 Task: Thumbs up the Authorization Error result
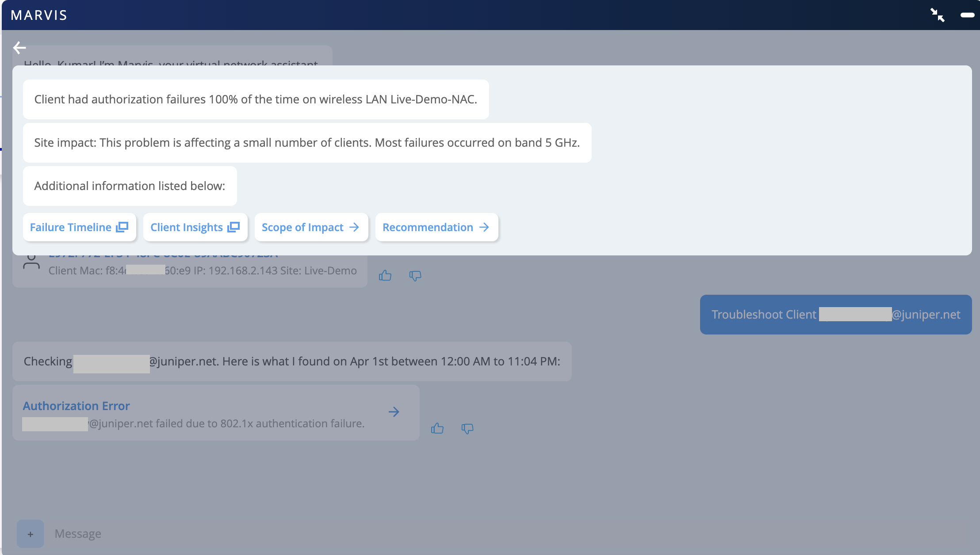(x=437, y=428)
